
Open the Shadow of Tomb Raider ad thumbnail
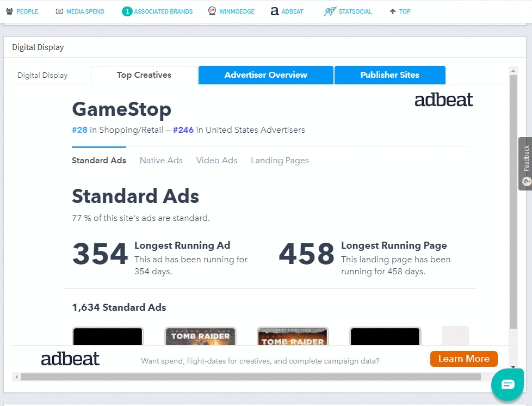click(x=200, y=336)
